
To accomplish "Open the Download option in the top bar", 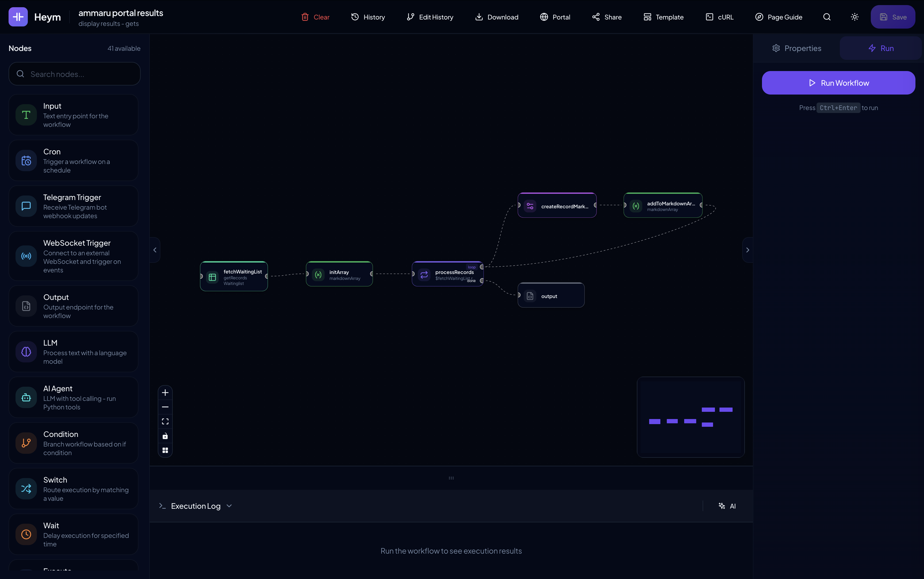I will tap(496, 17).
